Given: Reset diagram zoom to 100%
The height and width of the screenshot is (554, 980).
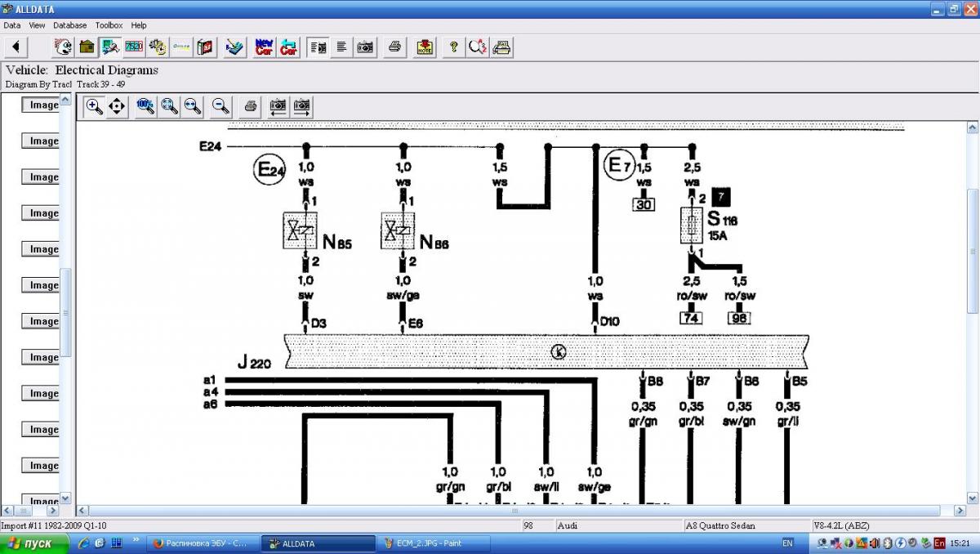Looking at the screenshot, I should point(146,106).
